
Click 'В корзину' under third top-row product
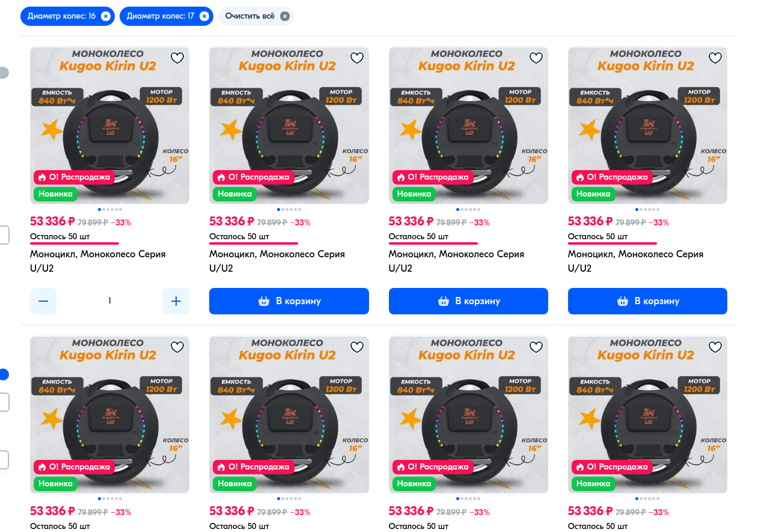point(468,301)
